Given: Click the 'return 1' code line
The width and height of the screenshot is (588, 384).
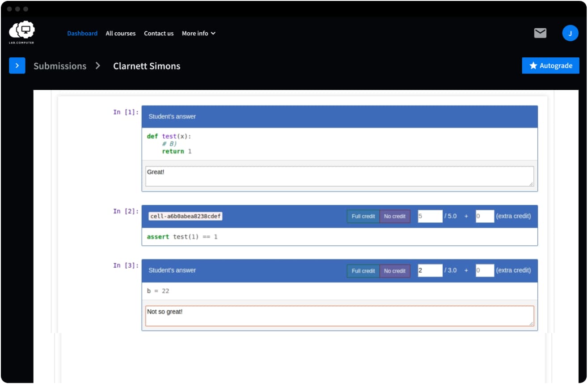Looking at the screenshot, I should point(177,151).
